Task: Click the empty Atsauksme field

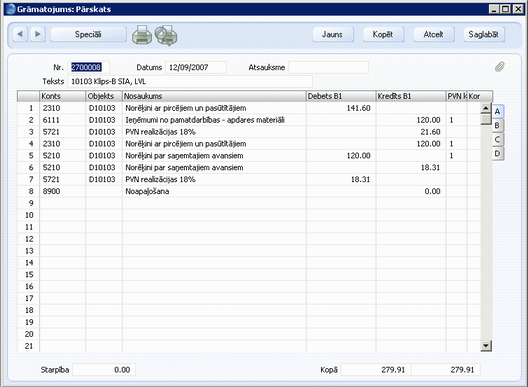Action: (328, 67)
